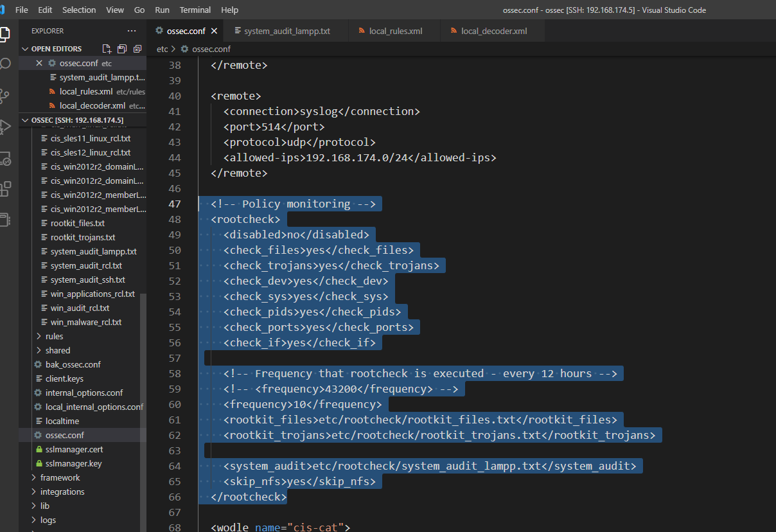The image size is (776, 532).
Task: Open cis_sles11_linux_rcl.txt file
Action: 90,138
